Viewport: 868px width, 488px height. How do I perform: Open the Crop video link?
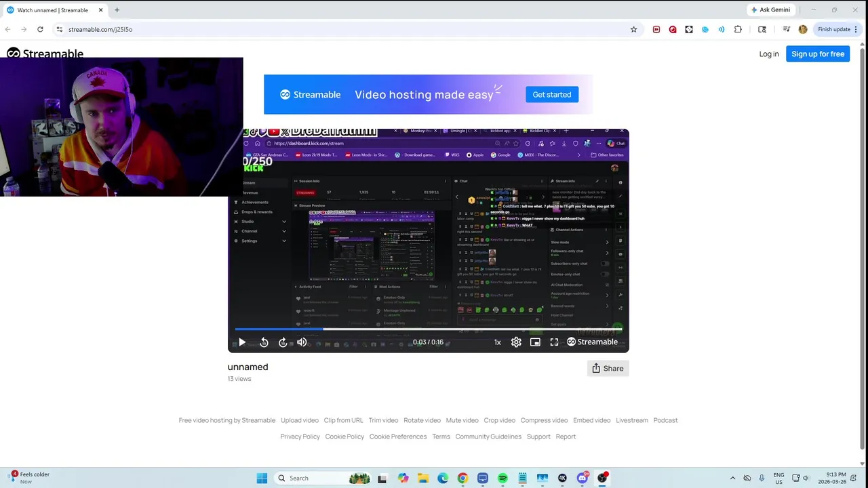499,420
